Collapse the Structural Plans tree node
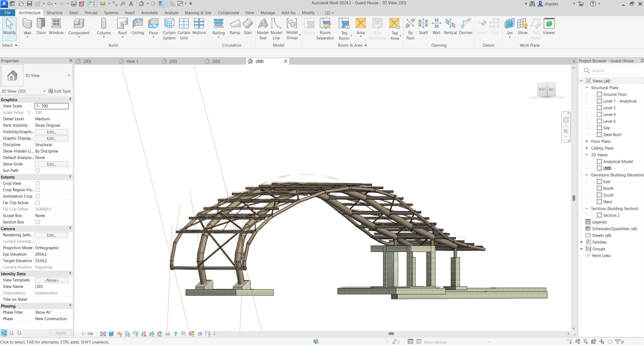This screenshot has height=345, width=644. (x=587, y=88)
